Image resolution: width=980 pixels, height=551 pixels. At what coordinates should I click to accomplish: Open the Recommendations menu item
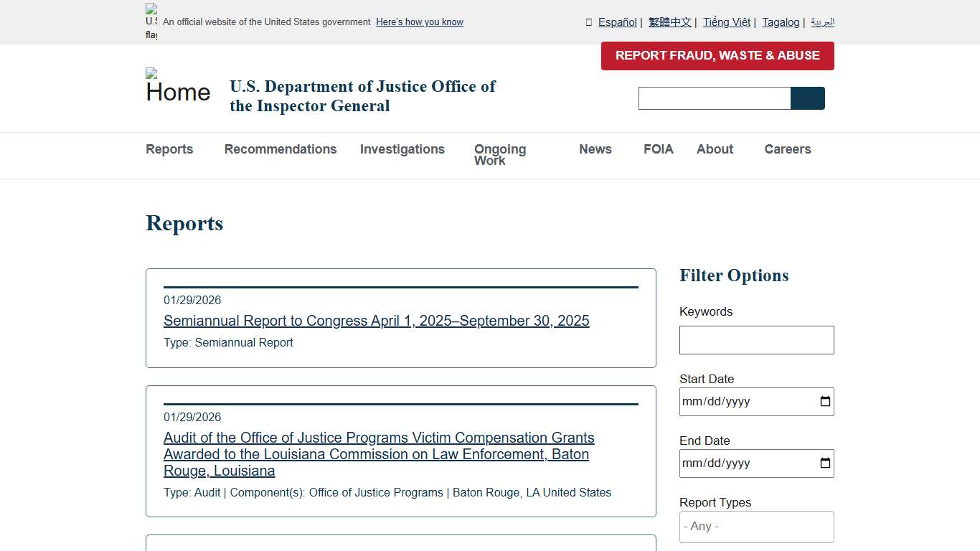click(x=280, y=149)
